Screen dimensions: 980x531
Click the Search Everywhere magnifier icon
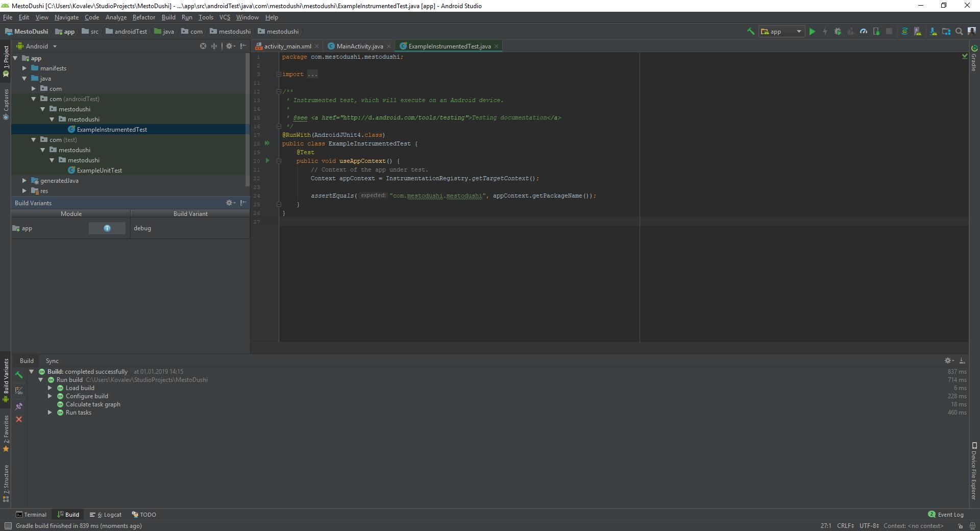(959, 32)
